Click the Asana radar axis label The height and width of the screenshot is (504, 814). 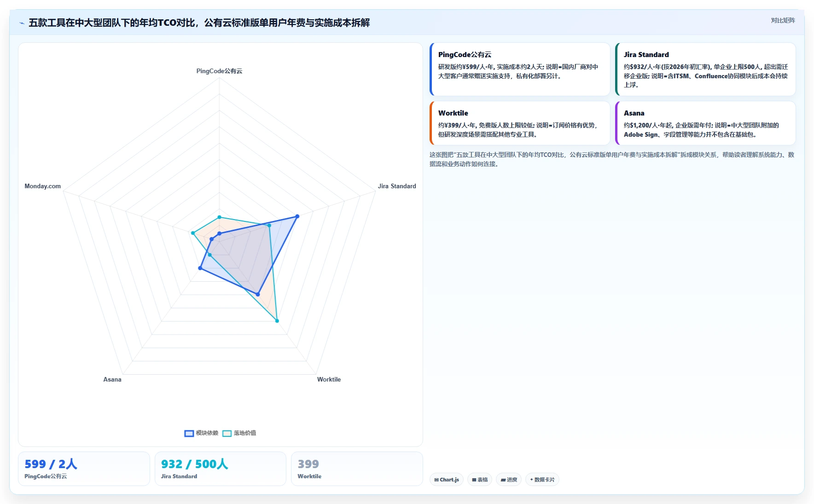[x=112, y=379]
